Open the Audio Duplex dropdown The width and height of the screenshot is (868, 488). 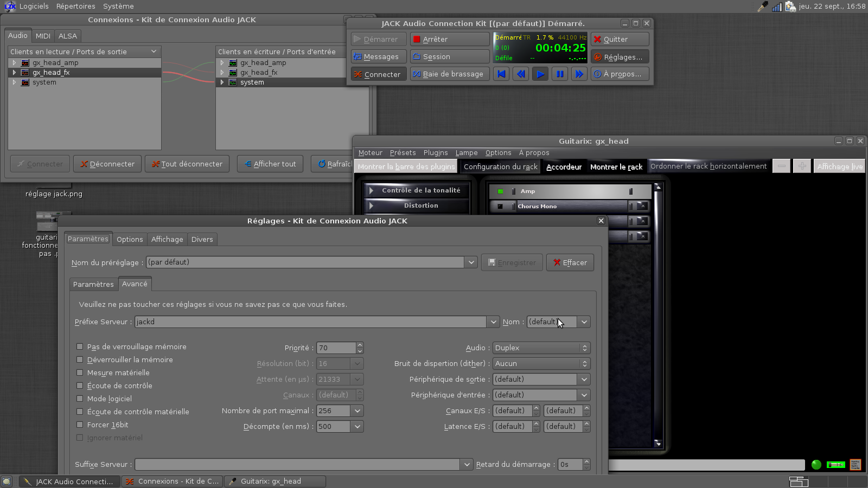point(541,348)
